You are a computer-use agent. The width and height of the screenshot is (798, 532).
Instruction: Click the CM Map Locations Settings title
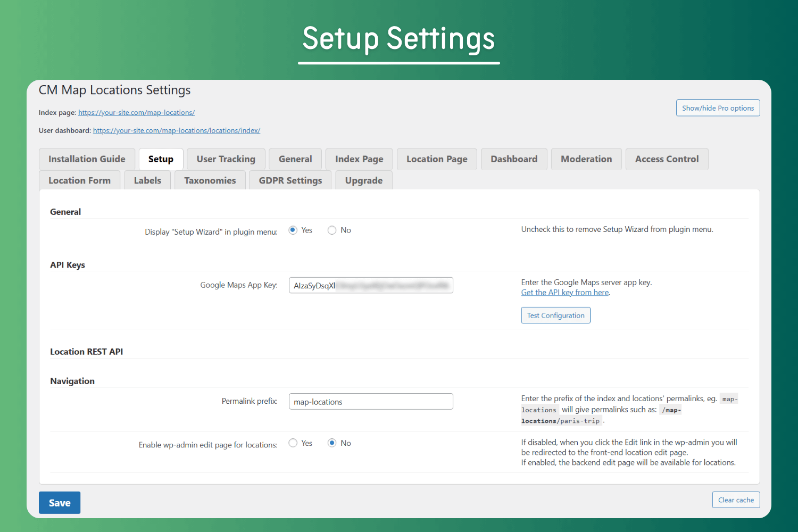click(x=115, y=90)
